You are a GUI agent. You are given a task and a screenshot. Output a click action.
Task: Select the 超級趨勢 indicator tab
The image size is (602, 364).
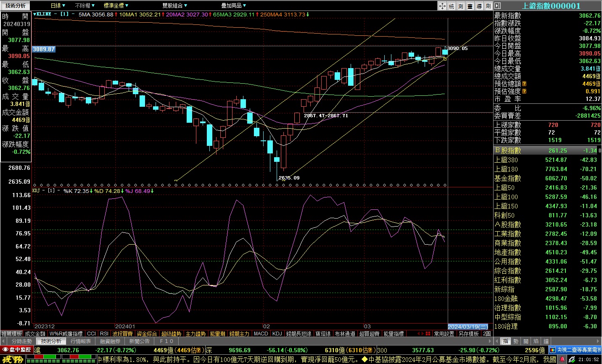click(x=171, y=334)
